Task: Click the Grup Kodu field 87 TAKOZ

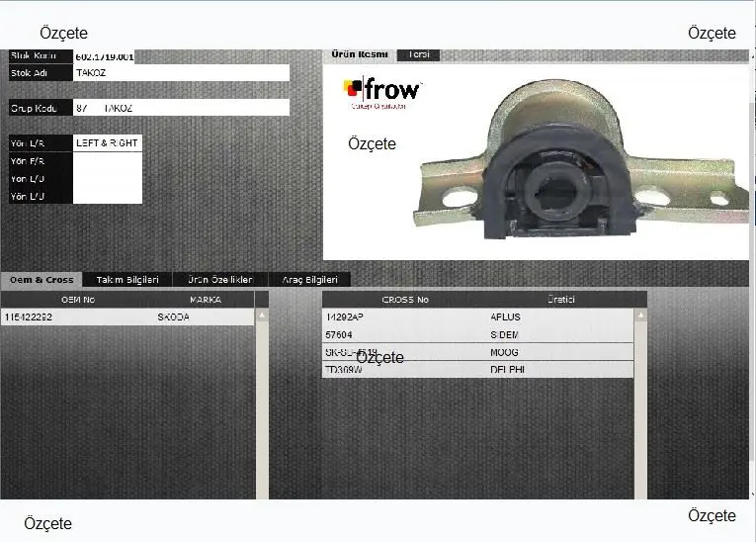Action: [x=181, y=108]
